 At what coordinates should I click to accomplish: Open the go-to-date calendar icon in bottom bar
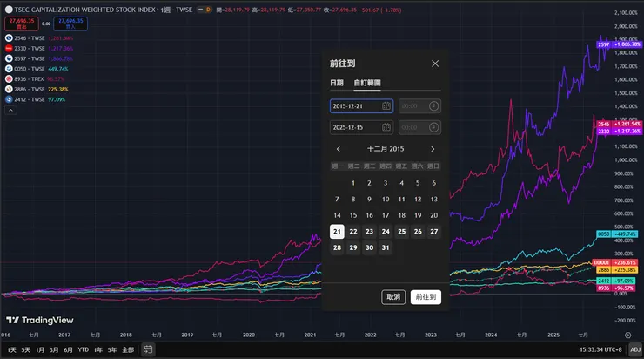coord(148,349)
